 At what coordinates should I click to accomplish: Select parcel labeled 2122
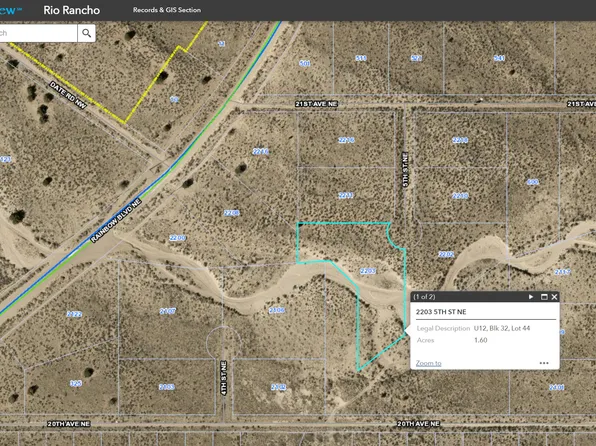(74, 314)
